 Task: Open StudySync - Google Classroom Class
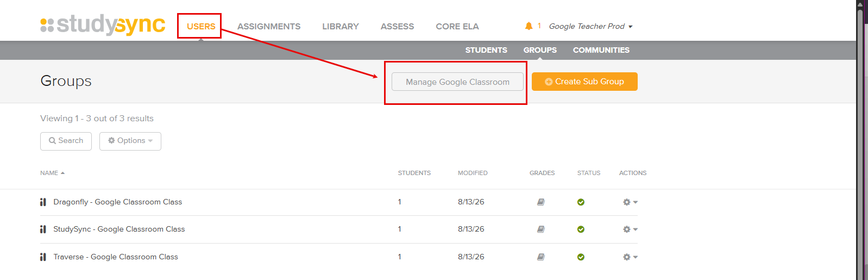119,229
